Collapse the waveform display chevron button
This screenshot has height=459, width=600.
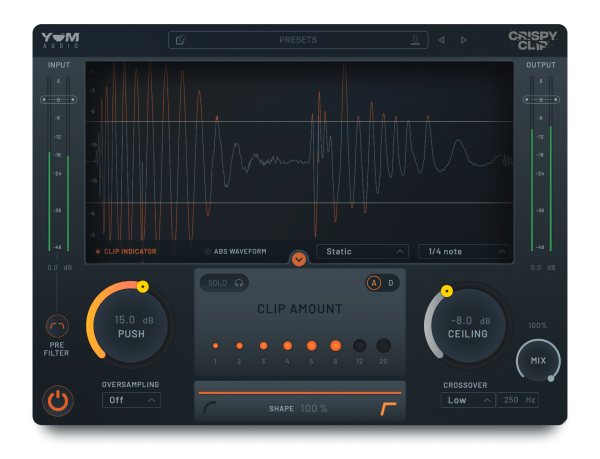(x=299, y=260)
